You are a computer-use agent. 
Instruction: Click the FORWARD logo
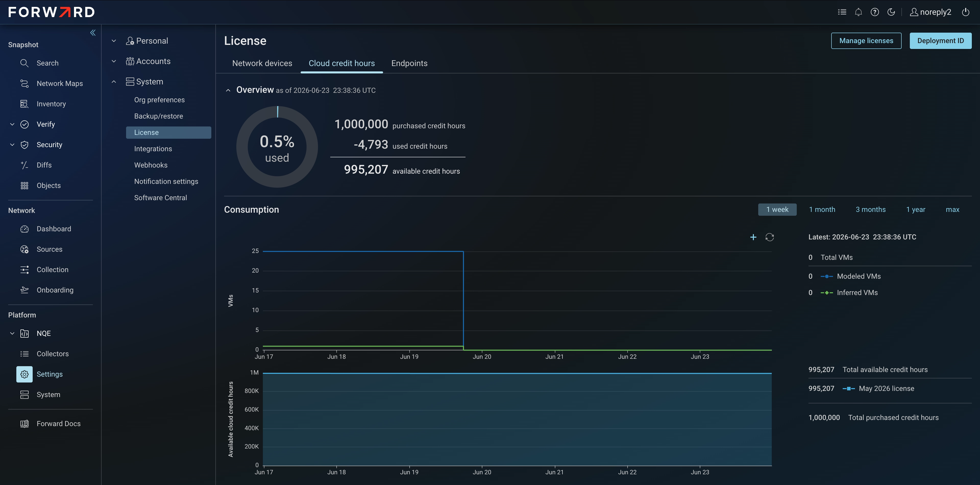[51, 12]
